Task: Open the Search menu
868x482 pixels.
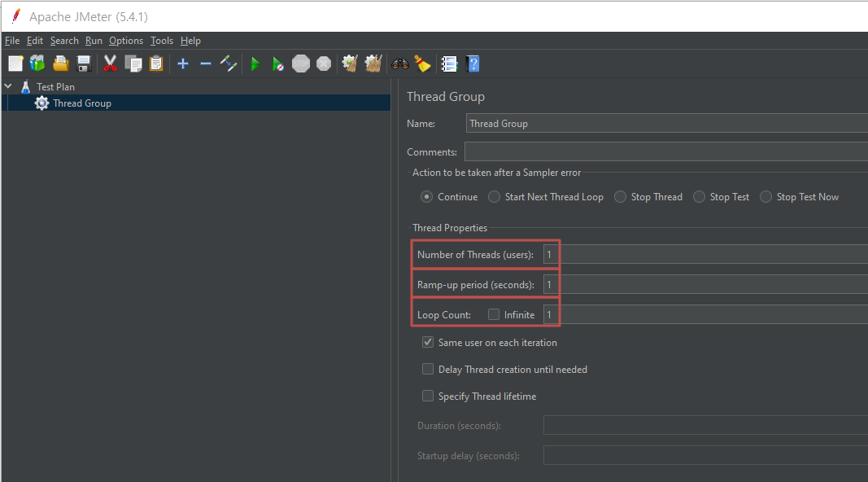Action: pyautogui.click(x=64, y=41)
